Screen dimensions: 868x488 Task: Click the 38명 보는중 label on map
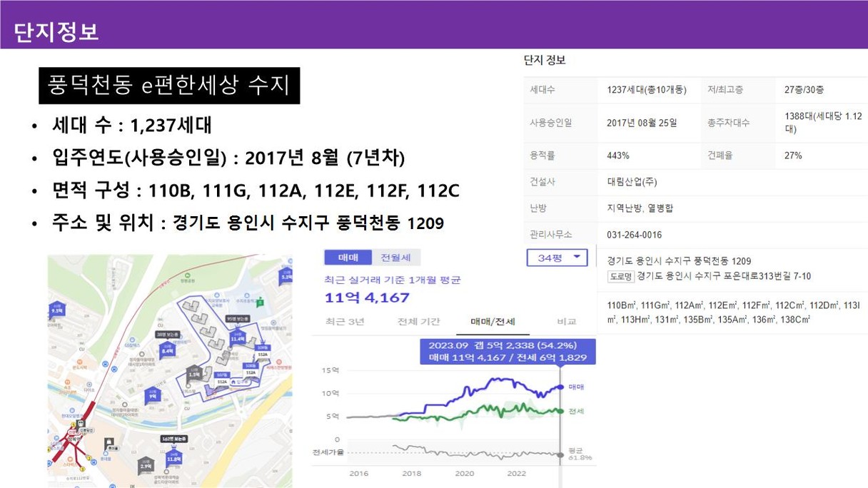[166, 333]
